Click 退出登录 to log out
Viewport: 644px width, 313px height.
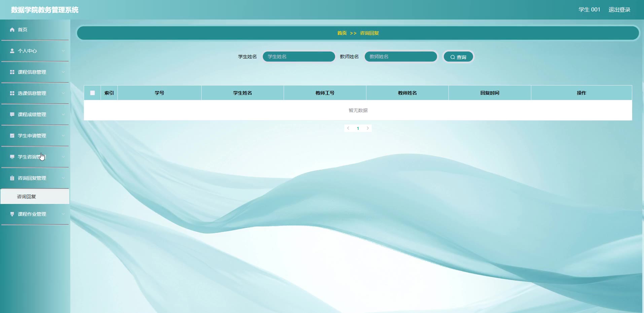[619, 10]
